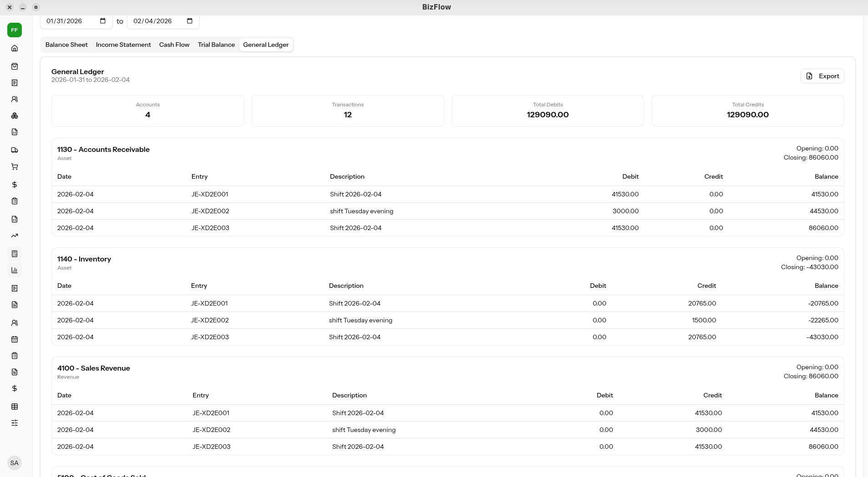Switch to the Balance Sheet tab
The image size is (868, 477).
66,45
